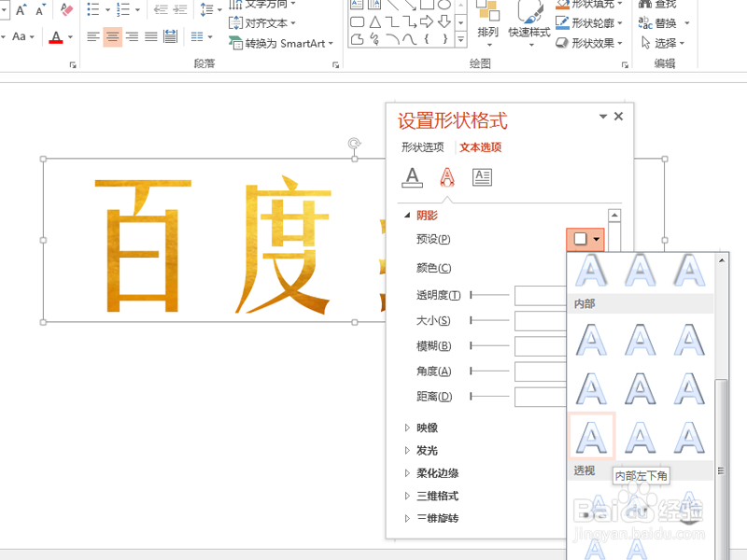
Task: Close the 设置形状格式 pane
Action: (618, 116)
